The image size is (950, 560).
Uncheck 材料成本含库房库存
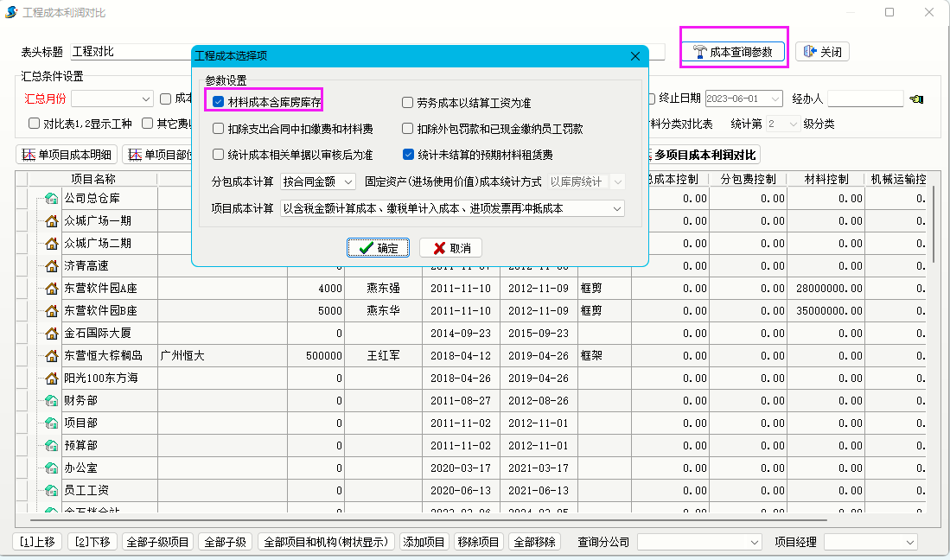click(218, 102)
